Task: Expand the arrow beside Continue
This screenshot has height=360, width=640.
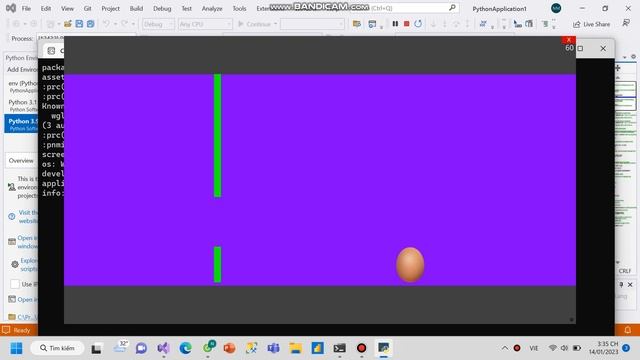Action: (276, 24)
